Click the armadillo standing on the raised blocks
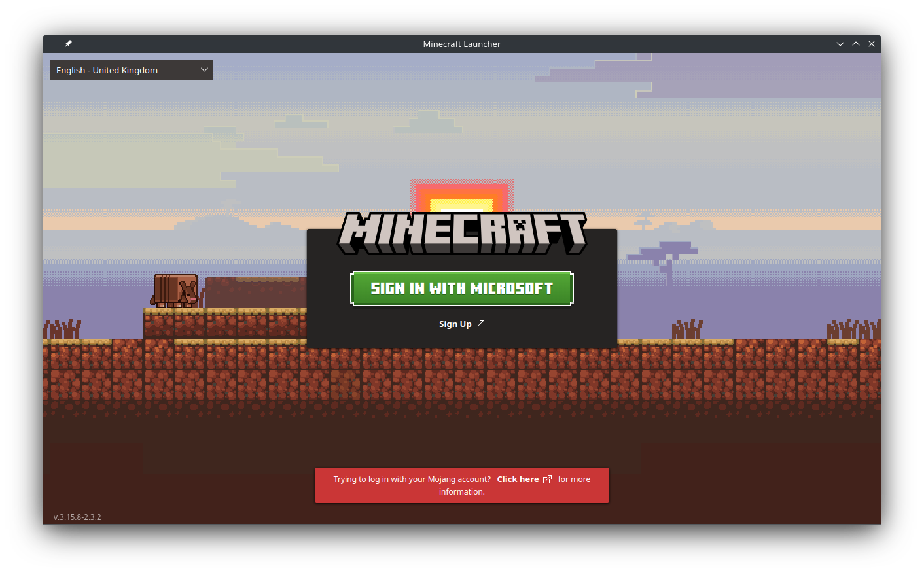924x575 pixels. click(x=175, y=290)
